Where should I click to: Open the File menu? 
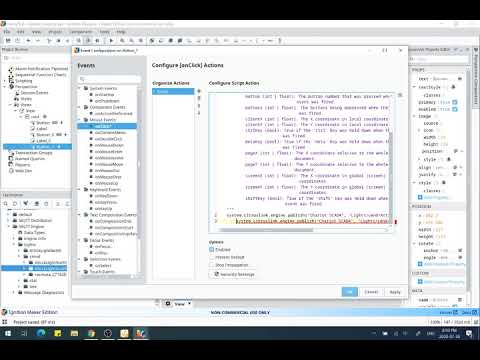[7, 32]
